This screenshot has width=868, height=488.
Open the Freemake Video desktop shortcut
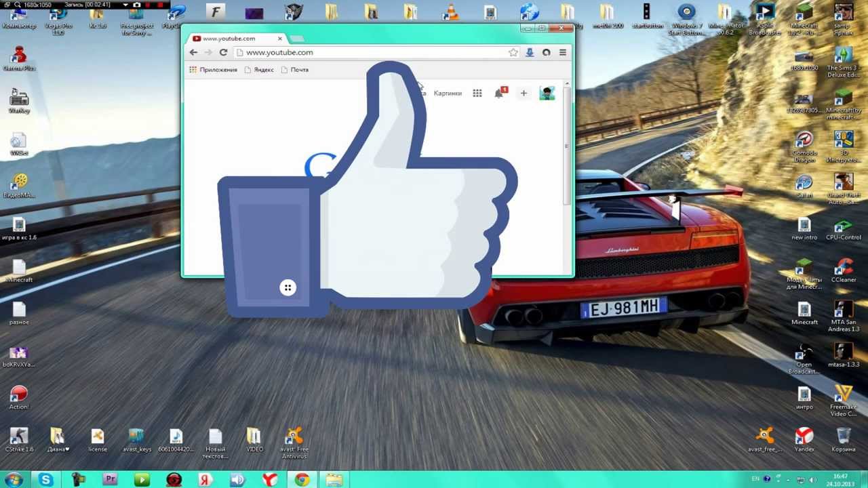[x=844, y=400]
